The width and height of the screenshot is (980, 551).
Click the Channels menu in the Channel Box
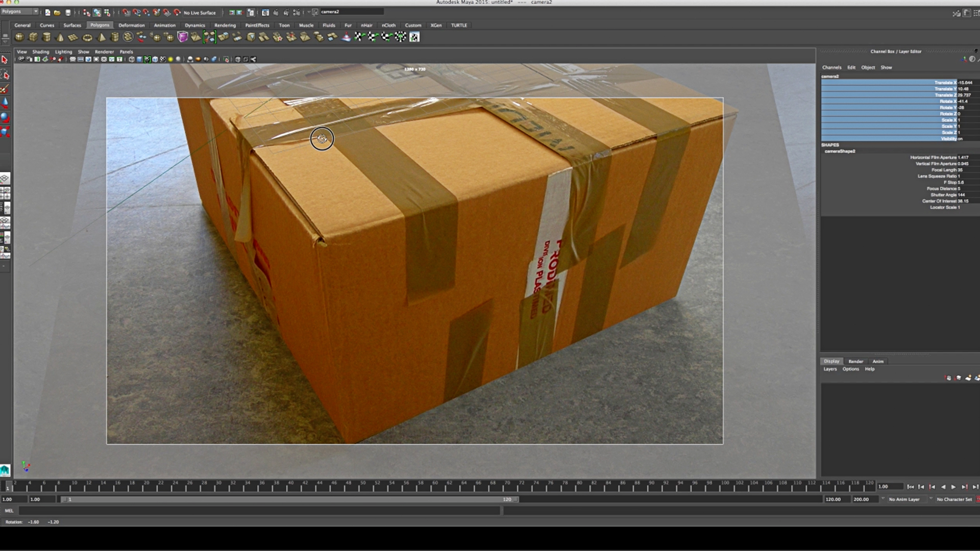tap(831, 67)
